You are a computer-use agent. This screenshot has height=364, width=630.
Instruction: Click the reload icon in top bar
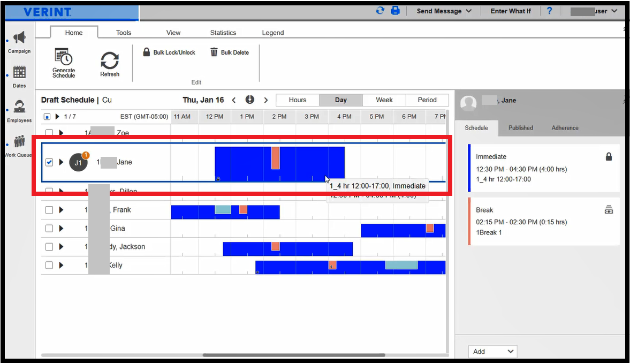[x=380, y=11]
